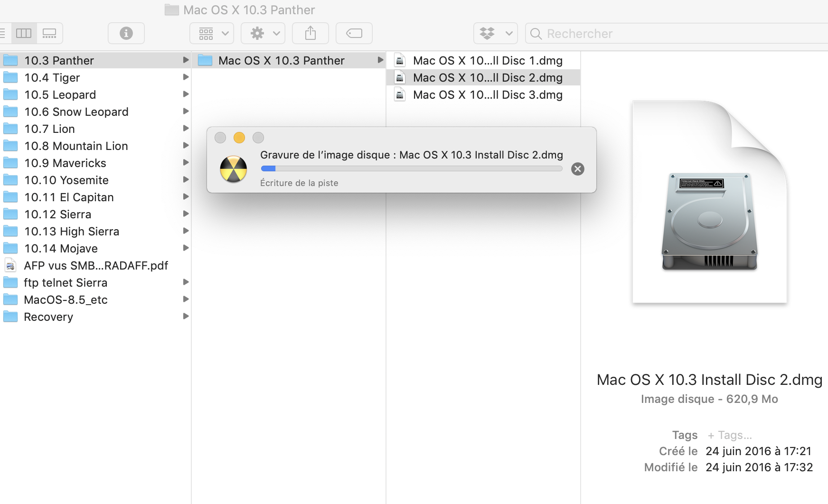Expand arrow next to MacOS-8.5_etc
The image size is (828, 504).
pyautogui.click(x=186, y=299)
